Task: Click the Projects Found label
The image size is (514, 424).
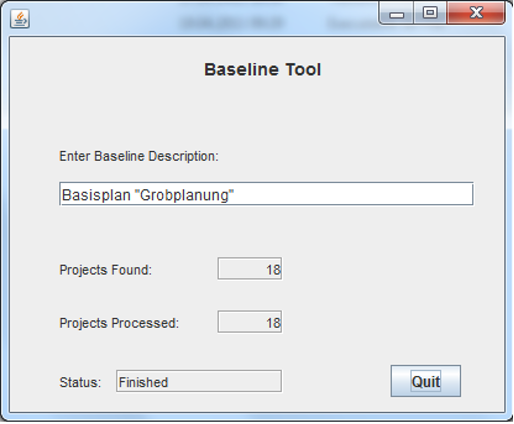Action: [105, 270]
